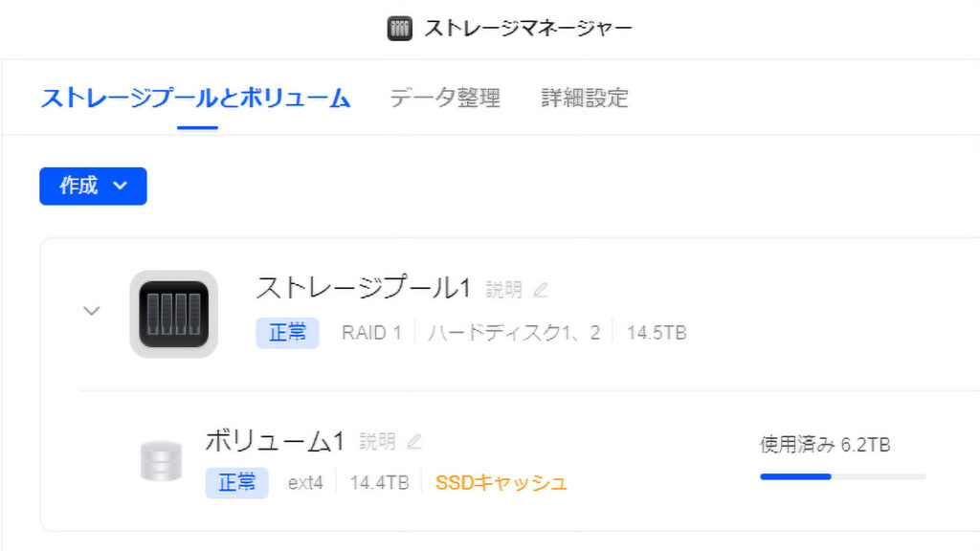Click the 正常 status badge of ストレージプール1

(x=287, y=333)
